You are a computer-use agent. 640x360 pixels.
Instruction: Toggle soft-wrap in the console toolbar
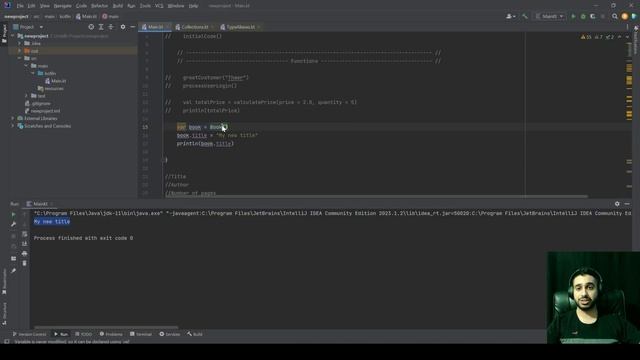point(24,234)
